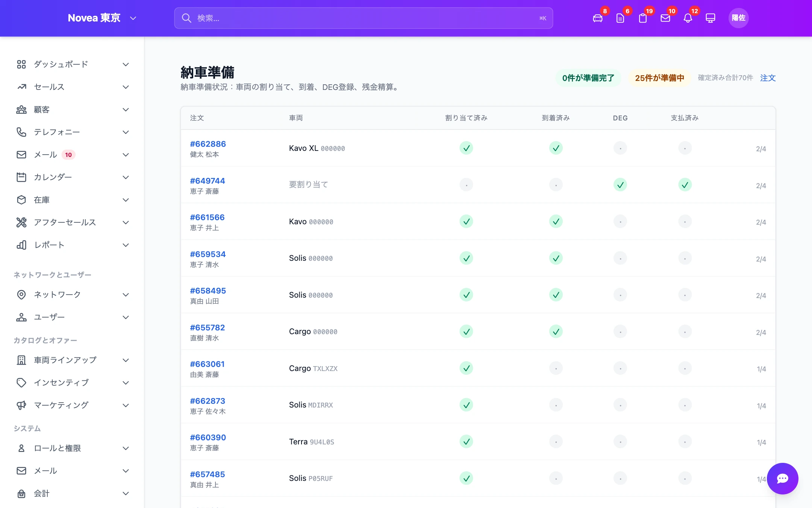
Task: Expand the レポート section chevron
Action: [x=126, y=245]
